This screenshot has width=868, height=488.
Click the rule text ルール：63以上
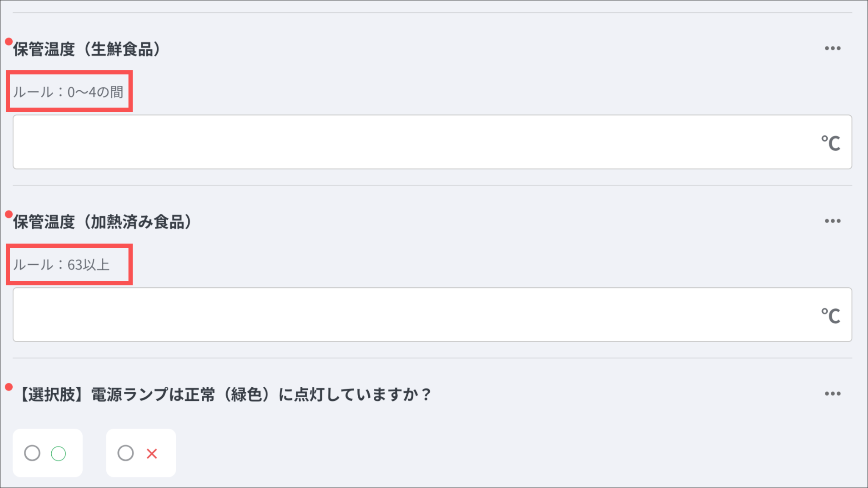point(61,265)
